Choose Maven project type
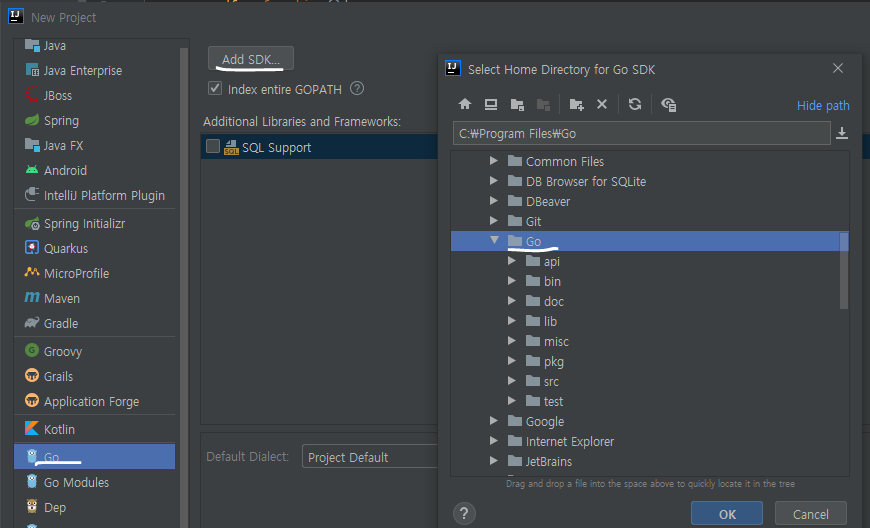 coord(94,298)
